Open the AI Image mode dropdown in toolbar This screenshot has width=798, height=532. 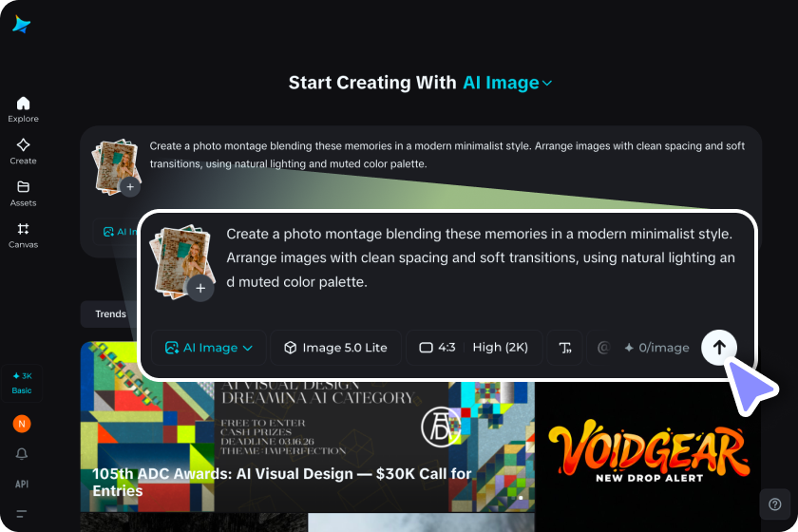[209, 348]
